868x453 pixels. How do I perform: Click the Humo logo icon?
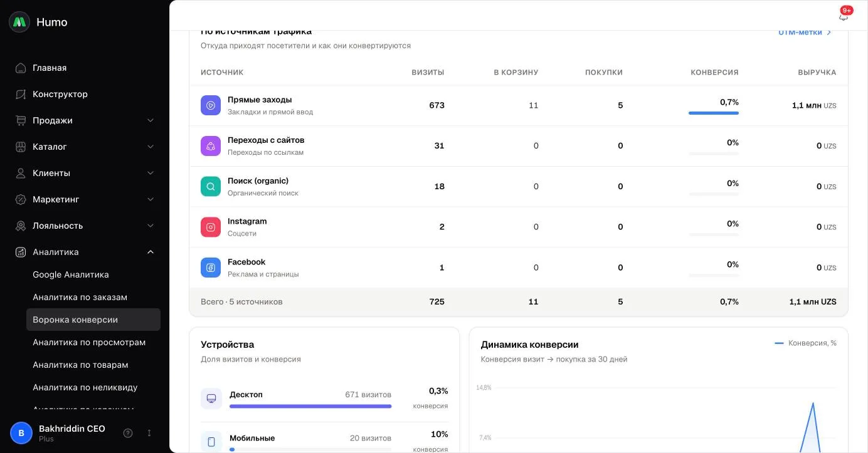19,22
